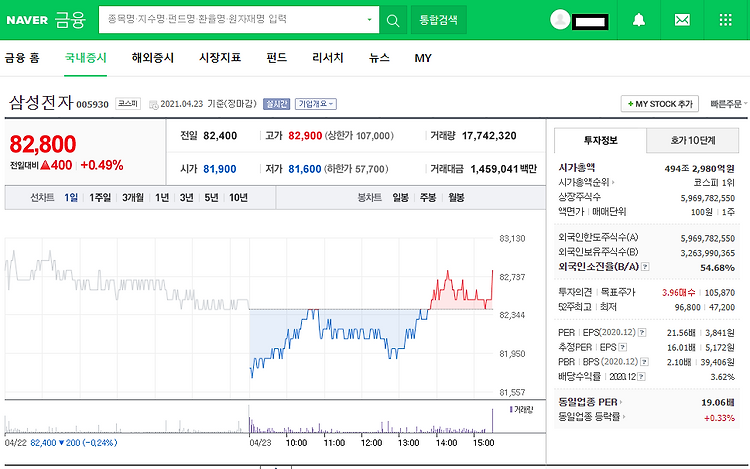This screenshot has width=750, height=469.
Task: Open 펀드 menu
Action: 276,58
